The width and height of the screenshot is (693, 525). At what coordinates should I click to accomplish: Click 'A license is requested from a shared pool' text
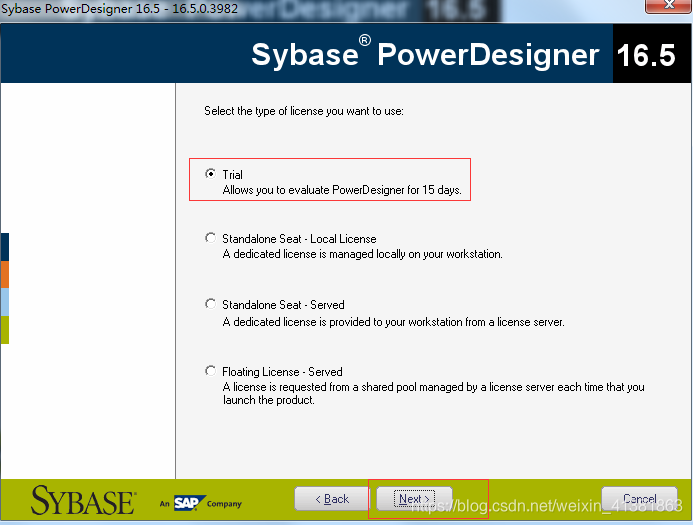pos(433,393)
